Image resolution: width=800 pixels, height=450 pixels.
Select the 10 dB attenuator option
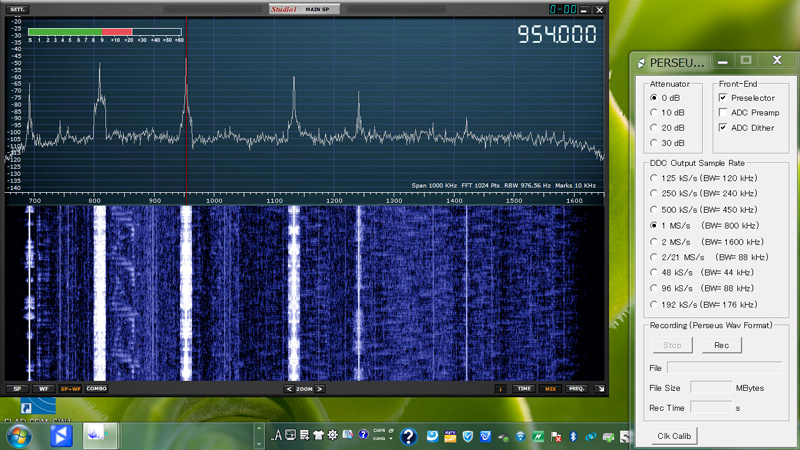655,113
